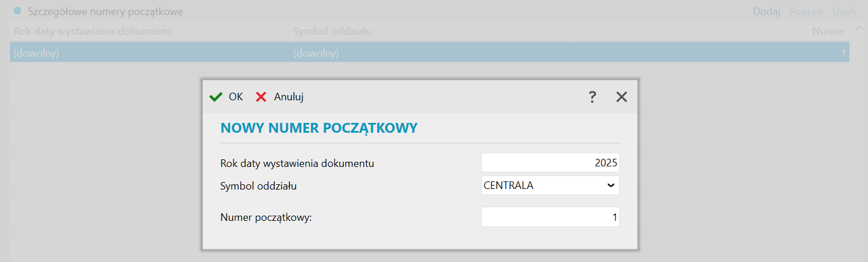Click the red X Anuluj icon
This screenshot has width=868, height=262.
(261, 97)
